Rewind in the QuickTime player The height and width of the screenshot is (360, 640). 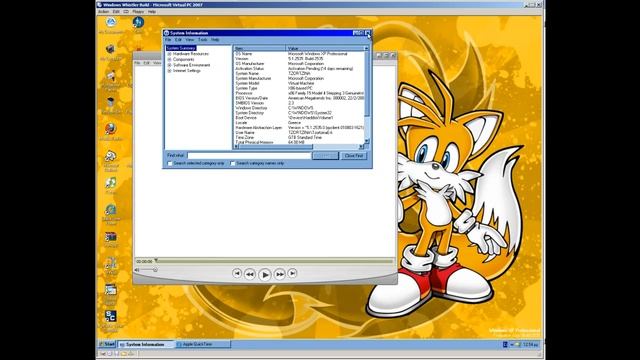click(x=250, y=274)
